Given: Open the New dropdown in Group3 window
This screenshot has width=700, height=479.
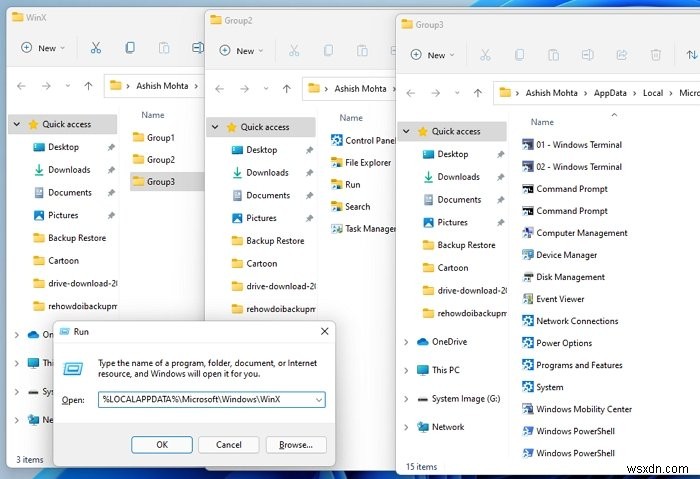Looking at the screenshot, I should point(433,55).
